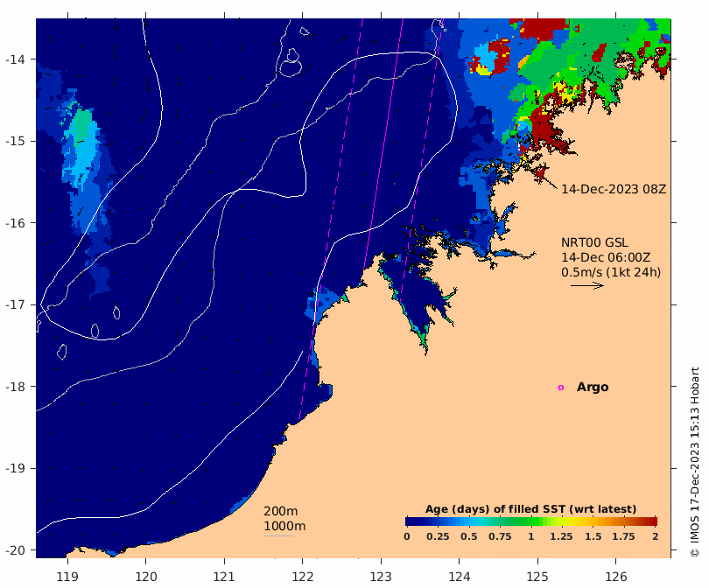Click the '1000m' depth contour label

284,526
